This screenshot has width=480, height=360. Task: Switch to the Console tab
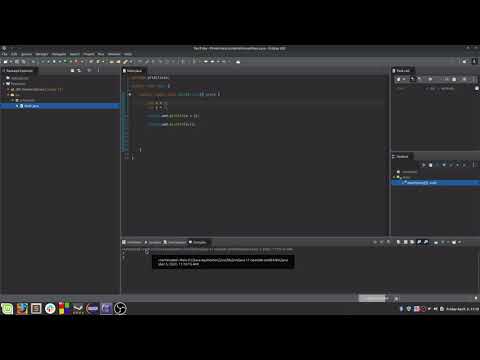198,242
